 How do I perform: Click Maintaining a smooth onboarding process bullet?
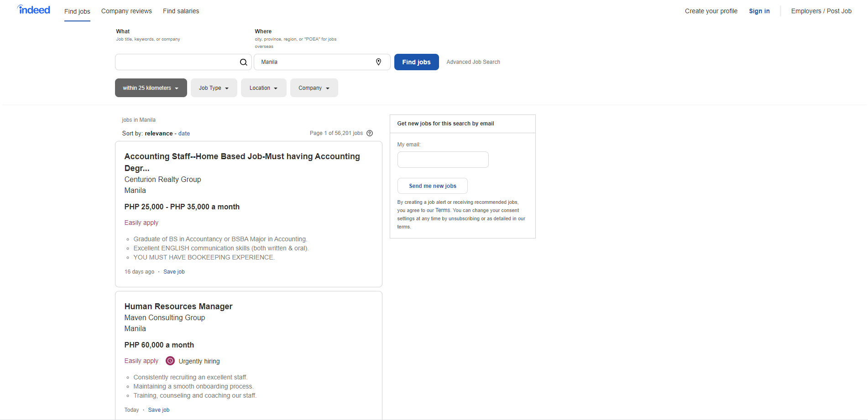(x=193, y=387)
